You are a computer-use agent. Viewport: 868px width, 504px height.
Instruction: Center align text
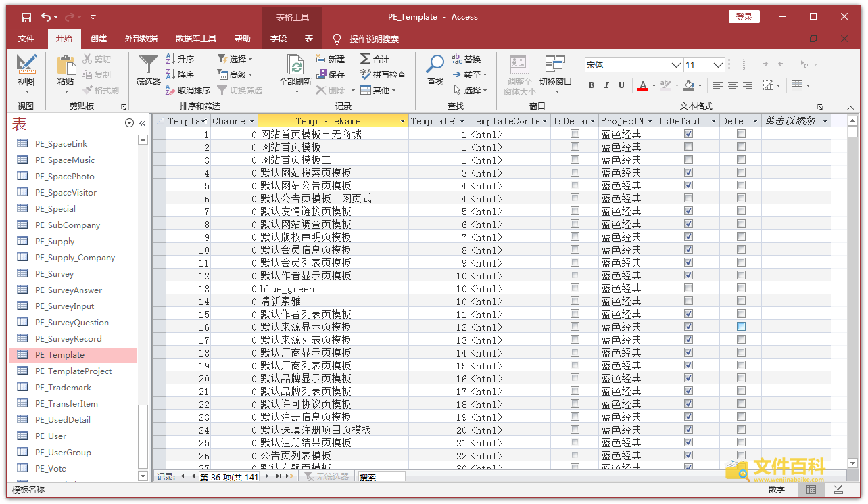point(733,85)
